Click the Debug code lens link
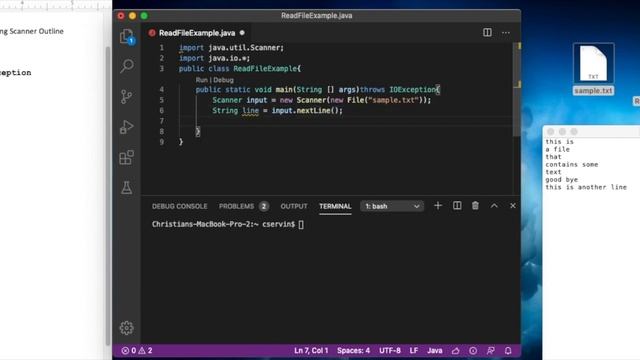Image resolution: width=640 pixels, height=360 pixels. (223, 80)
